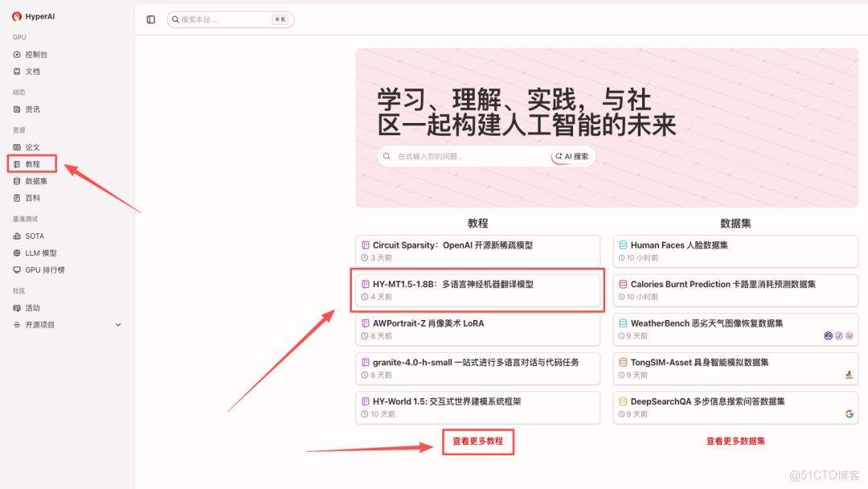This screenshot has height=489, width=868.
Task: Click the database icon beside WeatherBench
Action: 623,323
